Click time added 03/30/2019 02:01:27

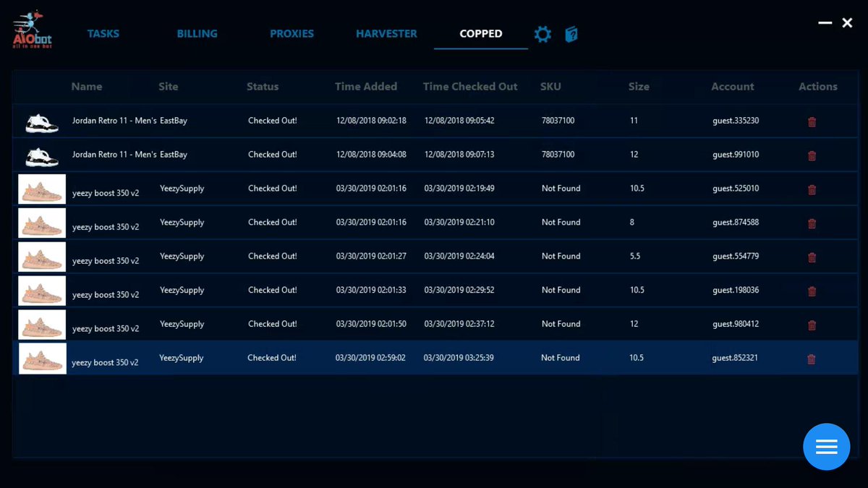point(371,257)
